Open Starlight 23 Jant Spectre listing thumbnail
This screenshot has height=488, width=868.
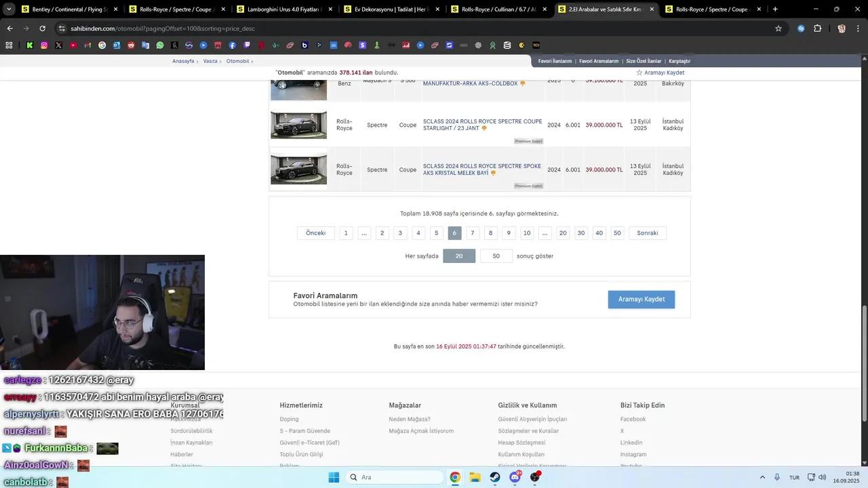(x=298, y=125)
